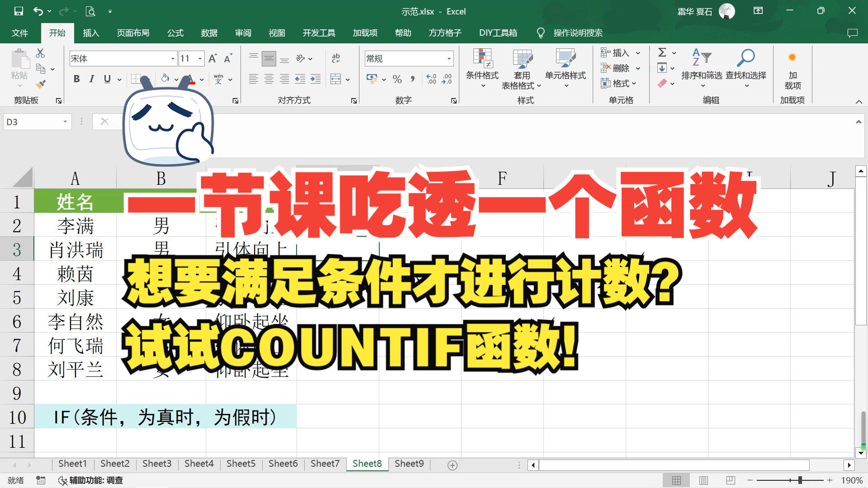Image resolution: width=868 pixels, height=488 pixels.
Task: Open the 公式 ribbon tab
Action: coord(175,33)
